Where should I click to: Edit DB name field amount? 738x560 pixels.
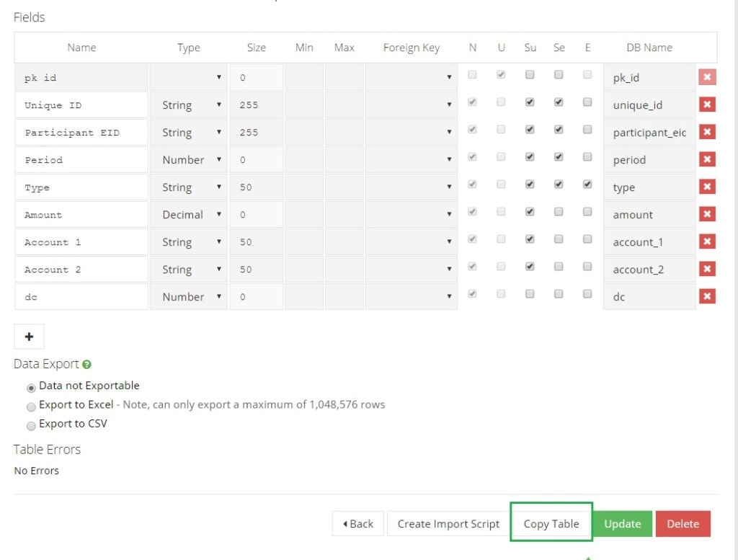click(649, 215)
